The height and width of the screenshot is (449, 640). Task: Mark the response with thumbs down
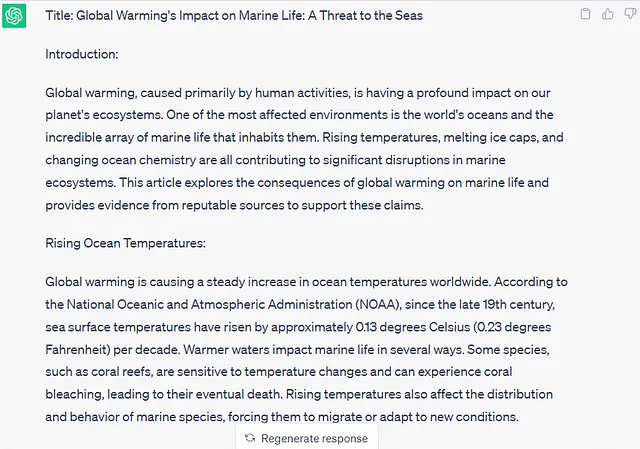point(631,14)
